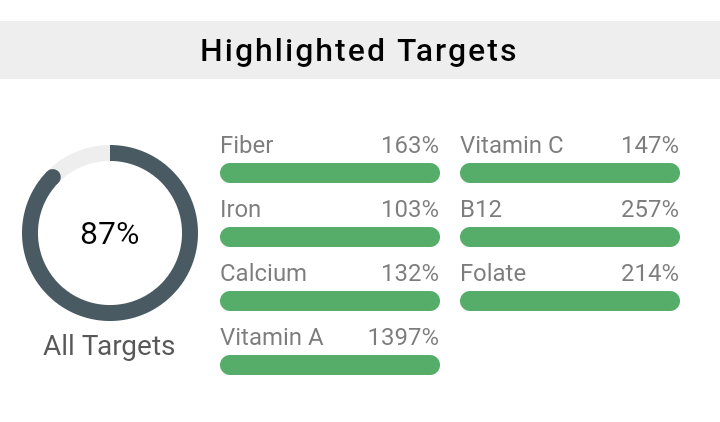
Task: Click the Iron progress bar
Action: pos(329,237)
